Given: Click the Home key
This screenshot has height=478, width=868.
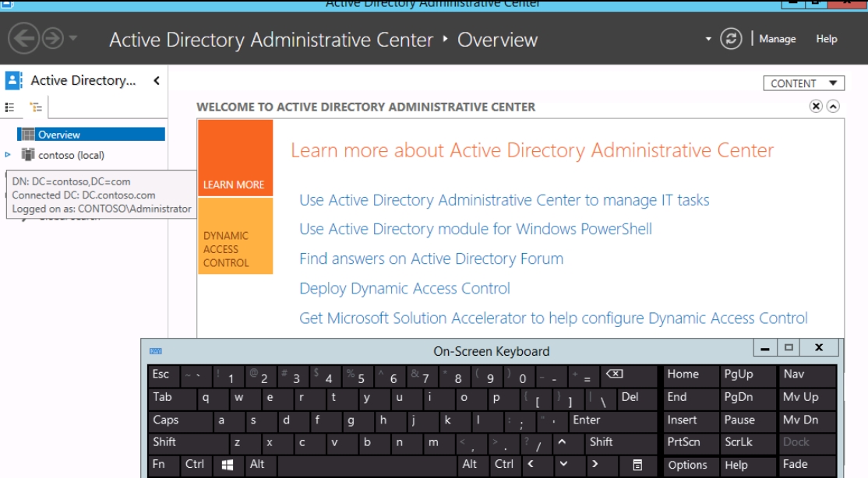Looking at the screenshot, I should pos(690,375).
